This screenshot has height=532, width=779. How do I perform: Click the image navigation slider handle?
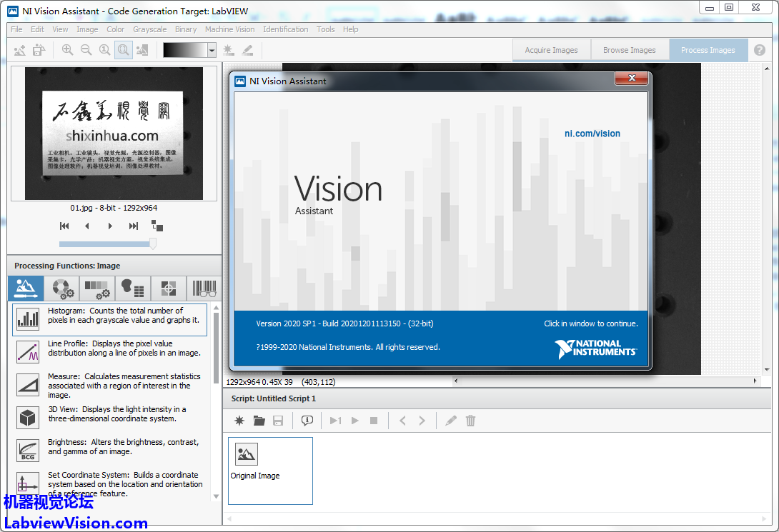[152, 244]
